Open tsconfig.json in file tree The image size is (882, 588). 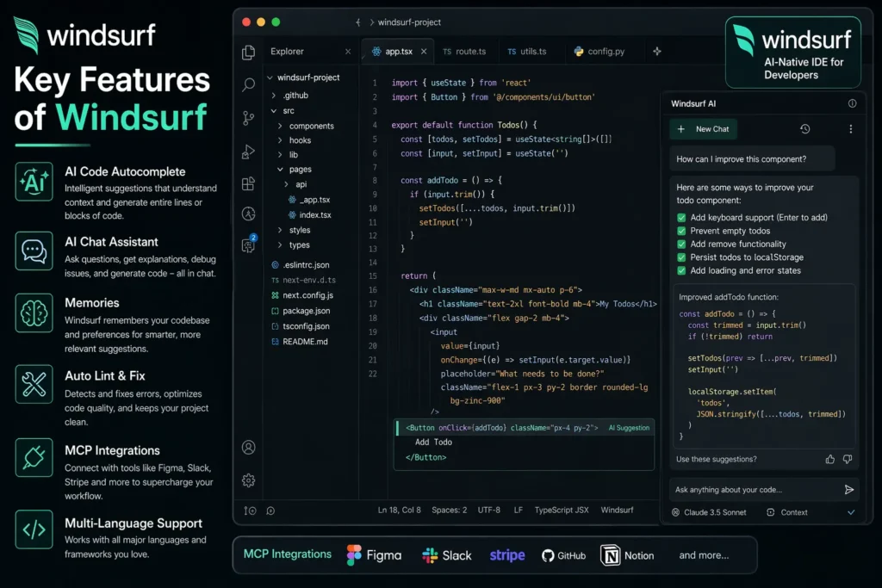[301, 326]
